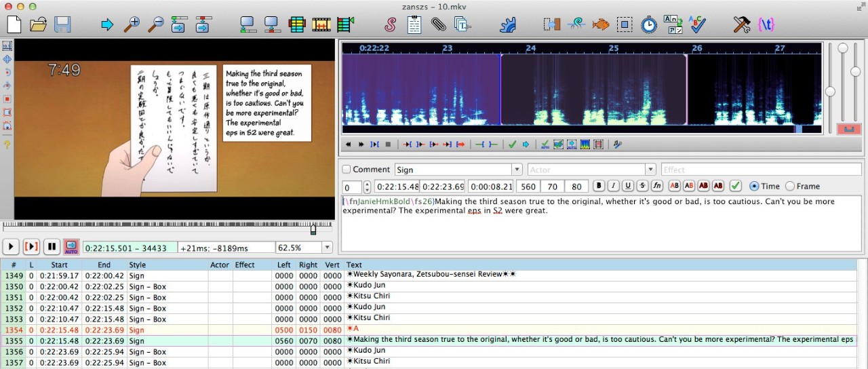
Task: Click the layer number stepper arrows
Action: [367, 187]
